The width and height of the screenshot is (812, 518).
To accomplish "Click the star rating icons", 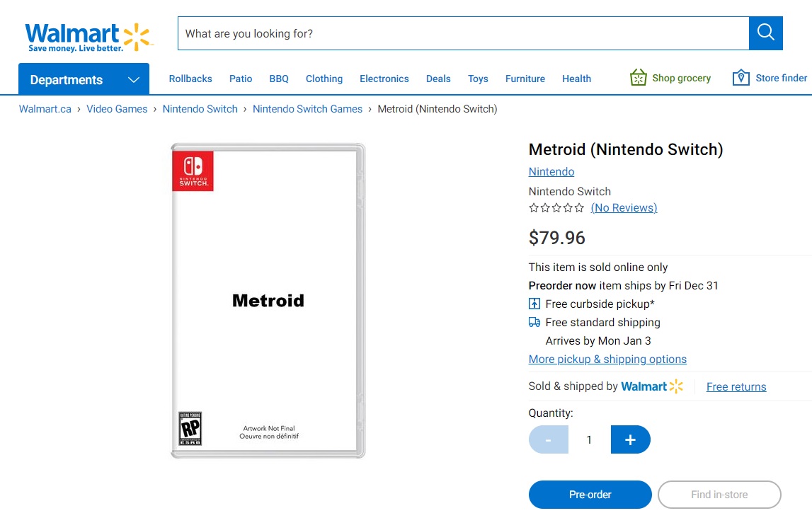I will [x=556, y=208].
